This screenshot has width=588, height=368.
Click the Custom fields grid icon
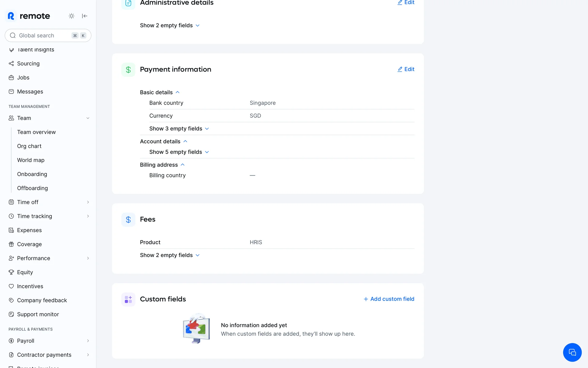pos(128,299)
